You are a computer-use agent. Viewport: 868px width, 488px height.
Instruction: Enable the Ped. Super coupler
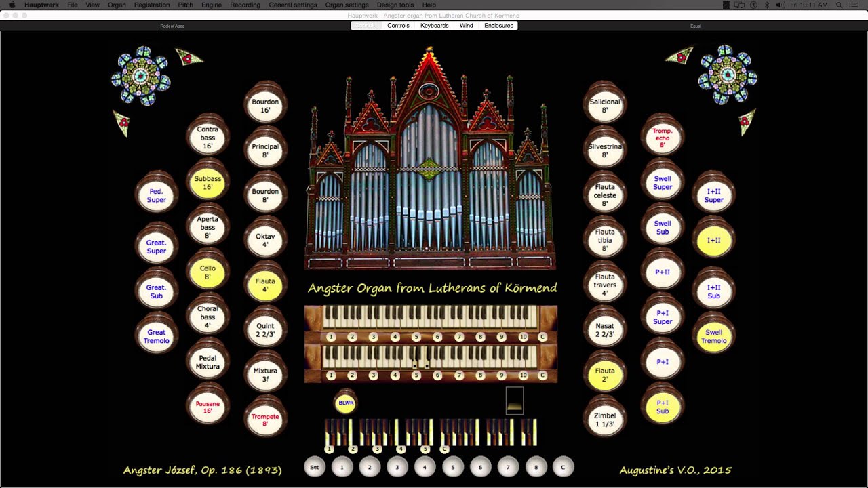pos(156,195)
